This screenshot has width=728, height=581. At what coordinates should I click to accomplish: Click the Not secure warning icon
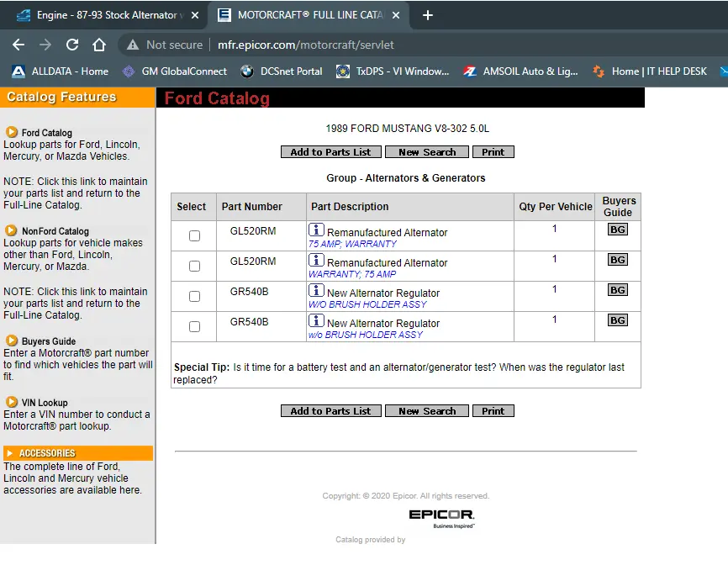(x=133, y=45)
